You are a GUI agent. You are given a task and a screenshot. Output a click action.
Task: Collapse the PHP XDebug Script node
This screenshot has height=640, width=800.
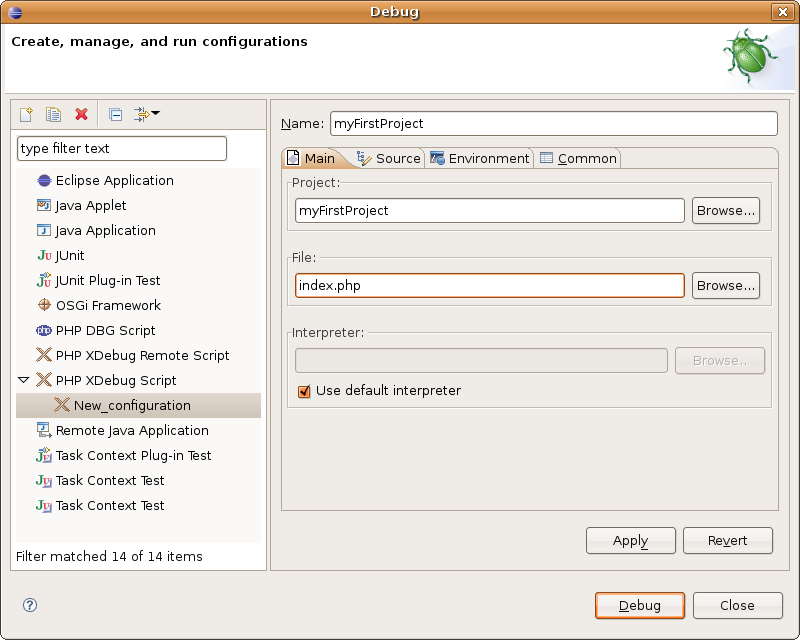click(x=24, y=380)
